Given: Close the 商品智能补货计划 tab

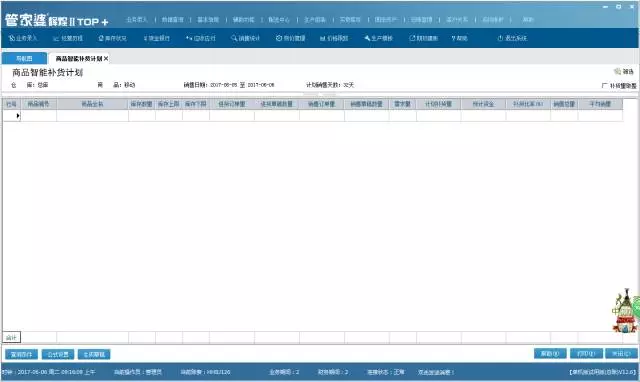Looking at the screenshot, I should coord(106,59).
